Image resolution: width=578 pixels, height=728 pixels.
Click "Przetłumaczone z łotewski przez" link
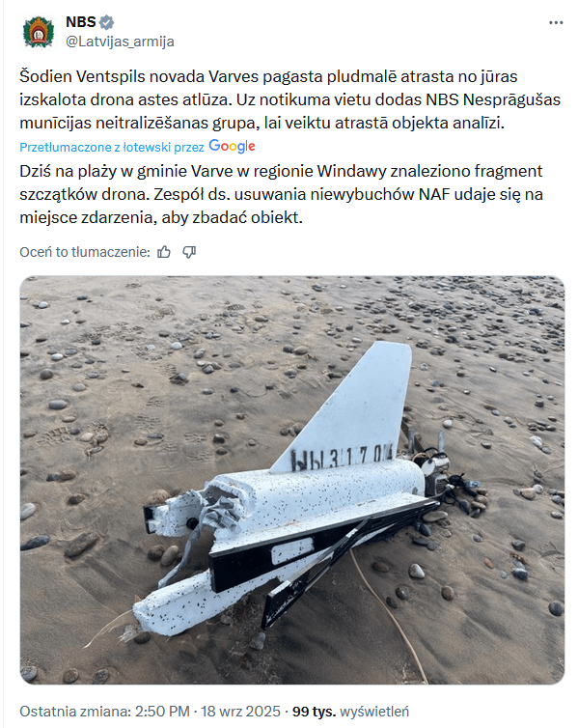pos(112,147)
